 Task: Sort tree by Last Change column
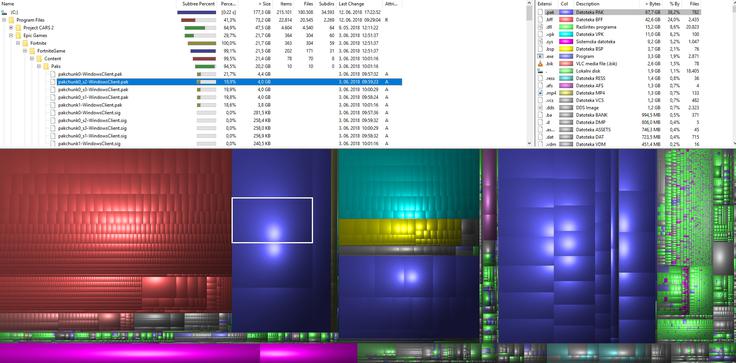[351, 4]
